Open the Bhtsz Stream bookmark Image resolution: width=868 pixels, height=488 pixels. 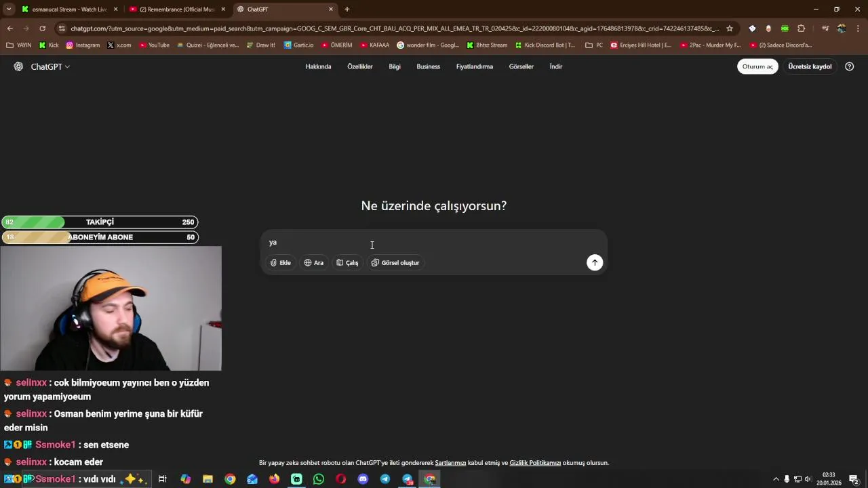pos(487,45)
